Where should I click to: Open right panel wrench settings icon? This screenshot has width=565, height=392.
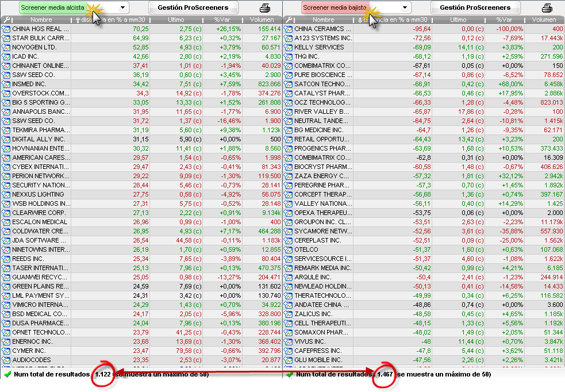pyautogui.click(x=289, y=20)
